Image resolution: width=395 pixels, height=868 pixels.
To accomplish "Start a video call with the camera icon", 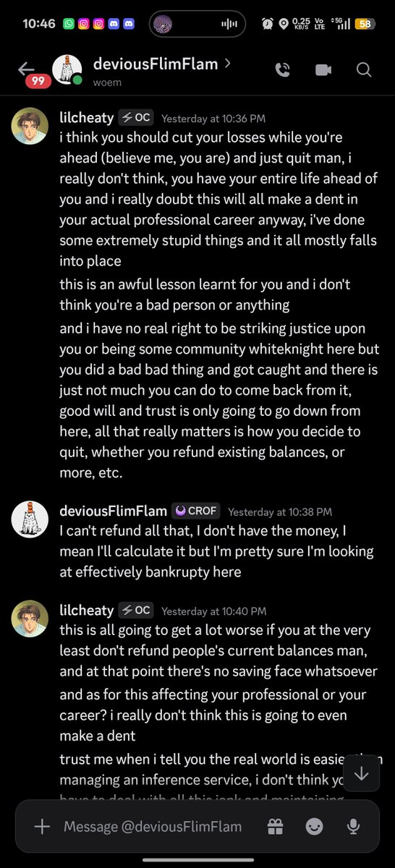I will click(x=323, y=69).
